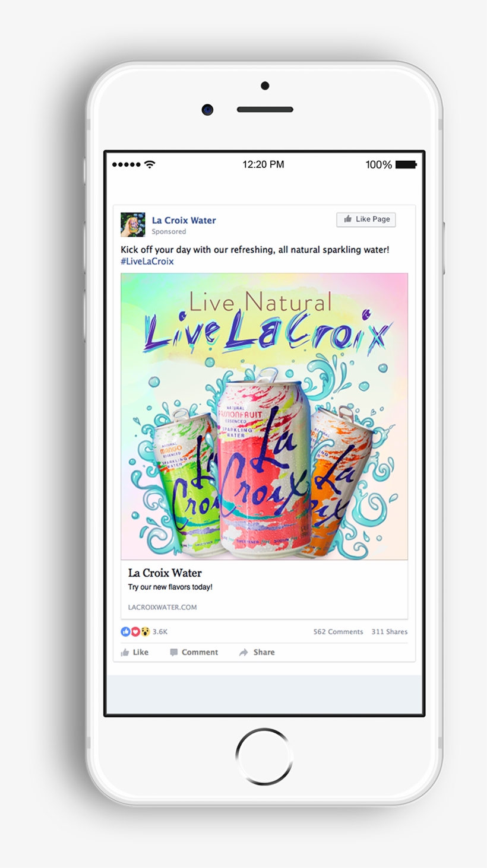Click the Sponsored label
This screenshot has width=487, height=868.
[x=169, y=232]
